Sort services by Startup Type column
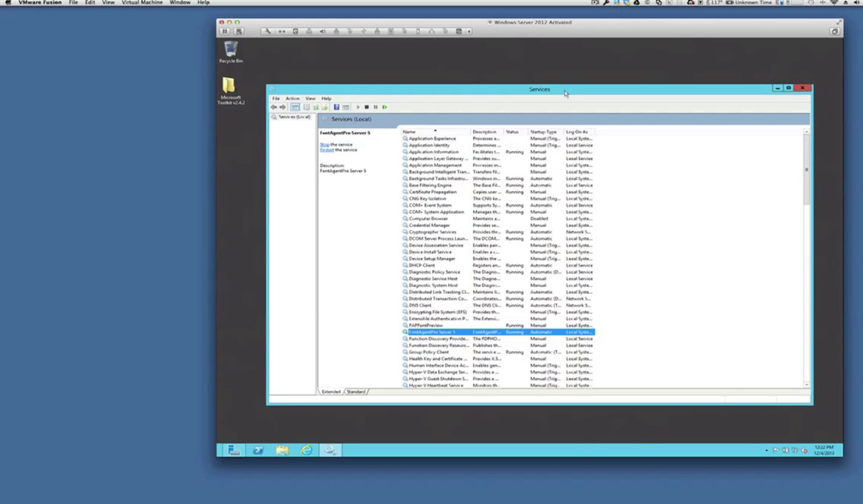Viewport: 863px width, 504px height. 543,132
